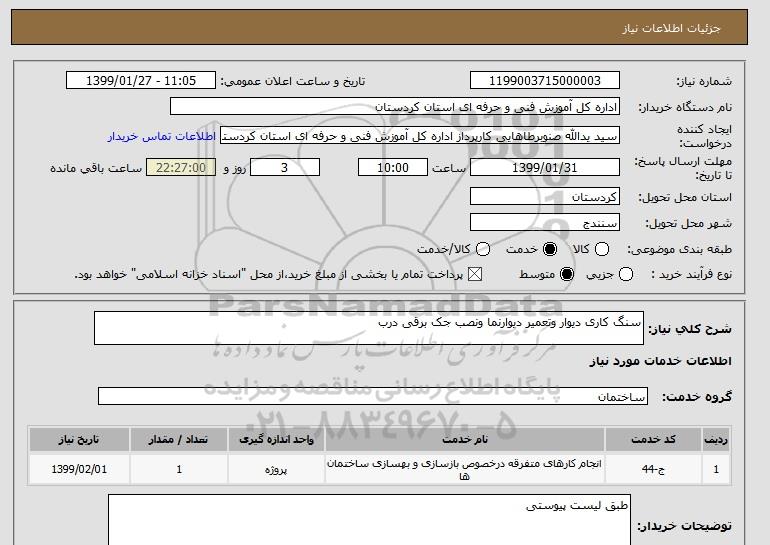Click service code cell ج-44
This screenshot has height=545, width=770.
click(653, 469)
